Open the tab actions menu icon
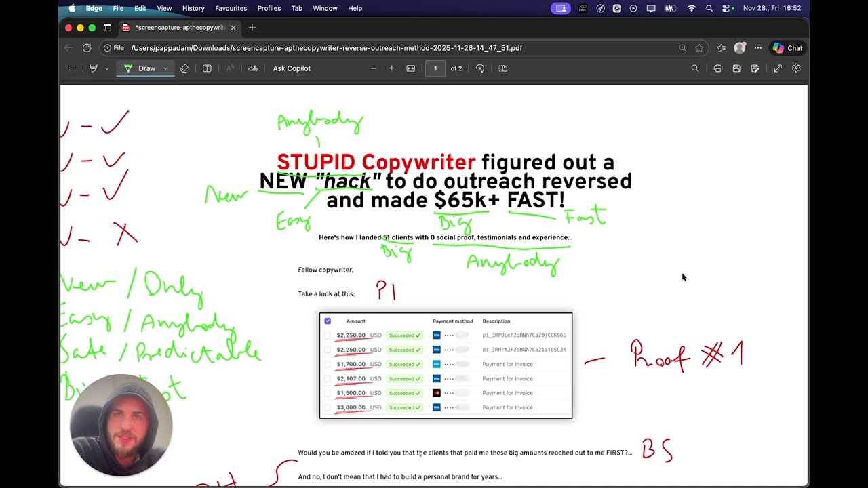Image resolution: width=868 pixels, height=488 pixels. [107, 28]
